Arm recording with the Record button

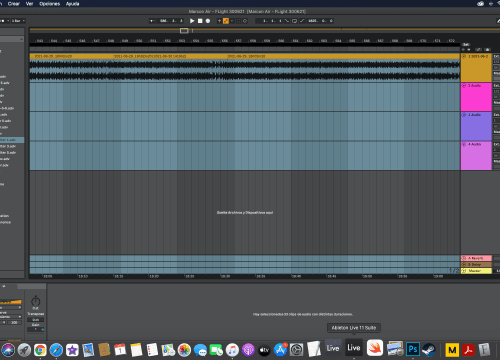coord(208,21)
